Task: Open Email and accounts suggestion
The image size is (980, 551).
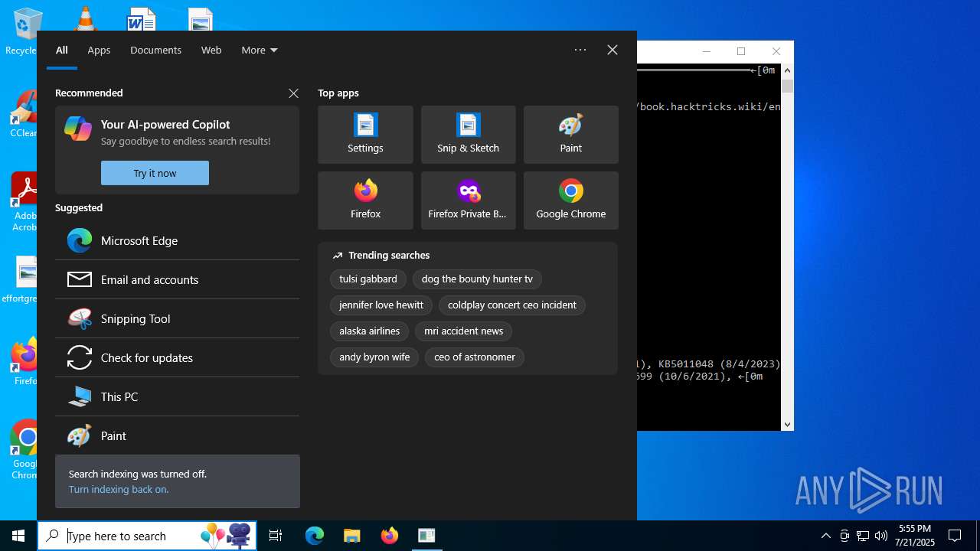Action: (x=177, y=279)
